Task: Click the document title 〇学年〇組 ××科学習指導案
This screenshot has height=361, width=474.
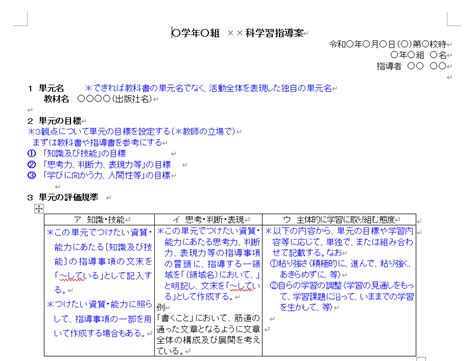Action: click(x=237, y=33)
